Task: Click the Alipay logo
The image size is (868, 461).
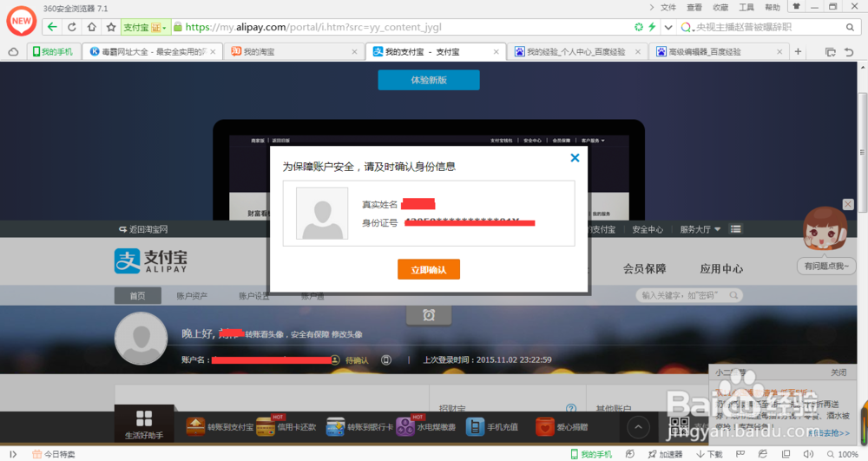Action: pyautogui.click(x=150, y=260)
